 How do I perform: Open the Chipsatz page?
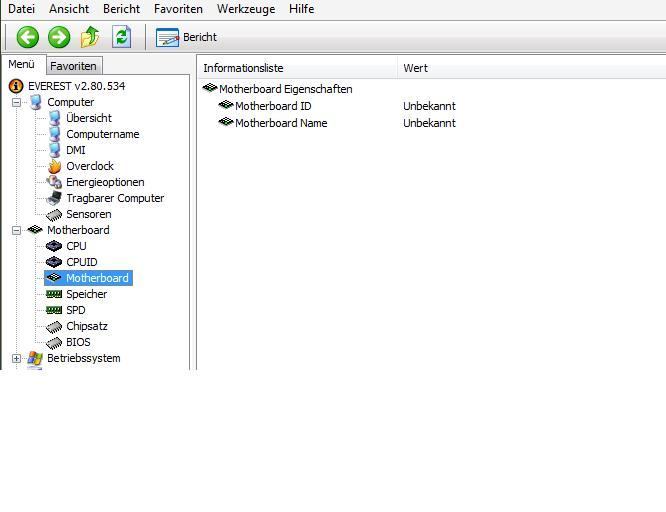pos(87,326)
